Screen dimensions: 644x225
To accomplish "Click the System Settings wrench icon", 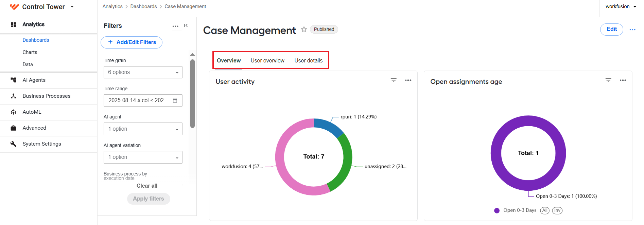I will (x=14, y=144).
